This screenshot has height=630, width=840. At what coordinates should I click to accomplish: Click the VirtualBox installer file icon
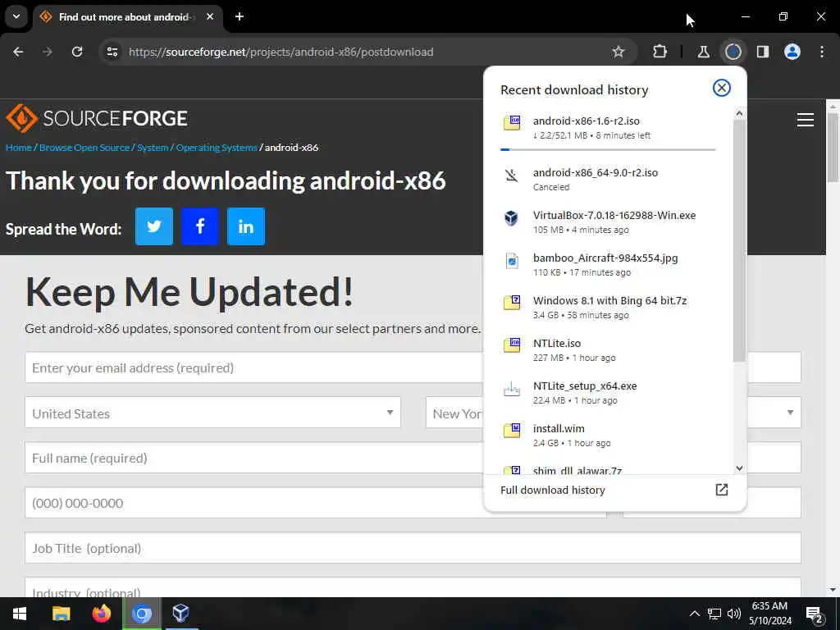[x=512, y=218]
